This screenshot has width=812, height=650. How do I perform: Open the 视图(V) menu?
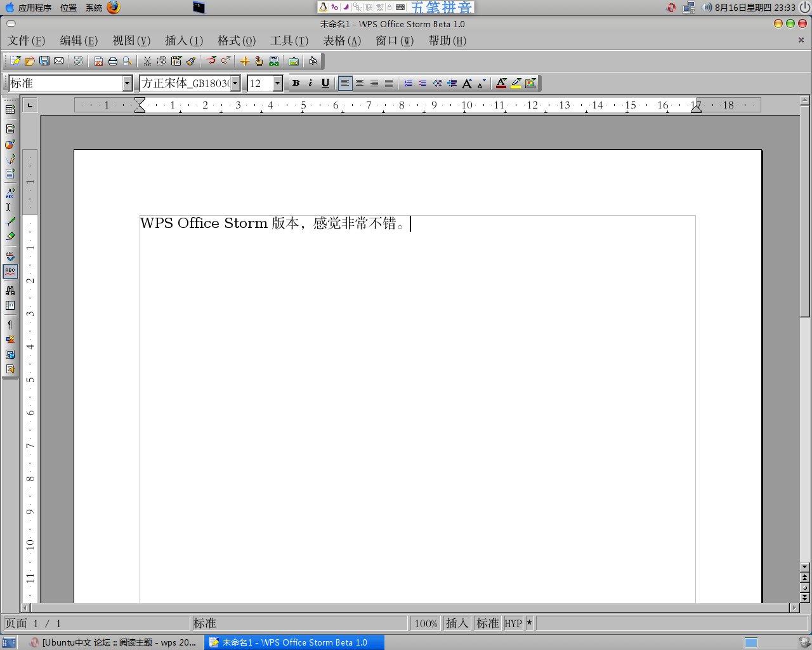131,41
